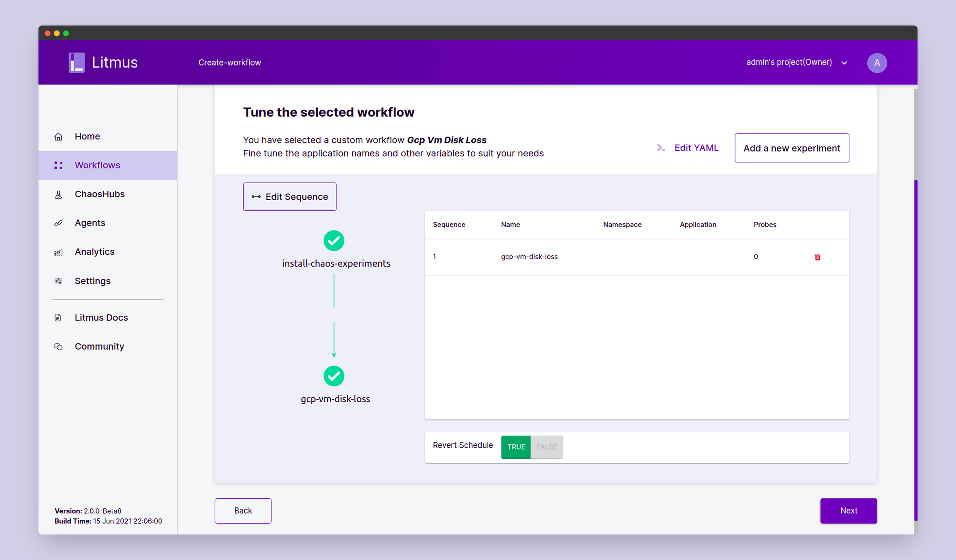Click the Community chat bubble icon
The height and width of the screenshot is (560, 956).
tap(58, 346)
